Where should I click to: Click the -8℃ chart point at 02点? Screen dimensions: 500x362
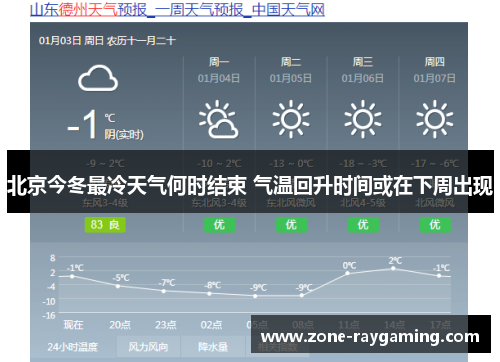[x=209, y=293]
